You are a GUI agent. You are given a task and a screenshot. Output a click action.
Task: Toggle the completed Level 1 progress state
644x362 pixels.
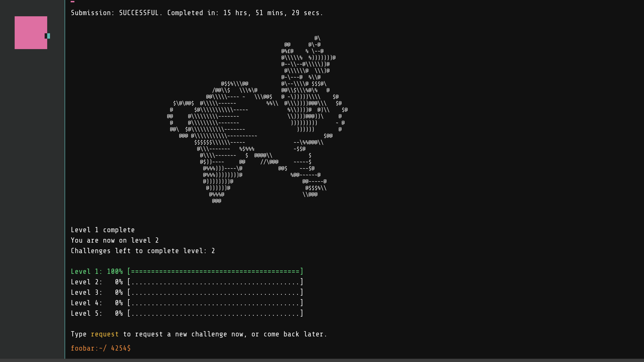216,271
